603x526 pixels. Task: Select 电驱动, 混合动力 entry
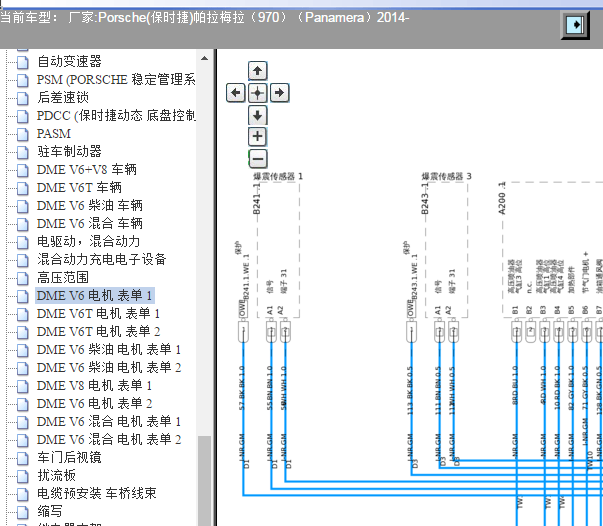(x=88, y=241)
